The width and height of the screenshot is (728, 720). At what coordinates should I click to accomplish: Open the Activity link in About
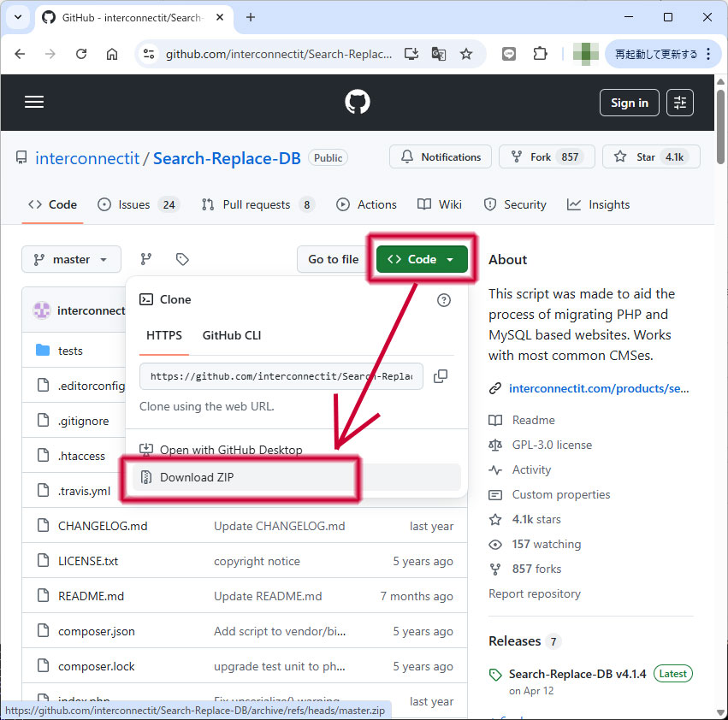[x=531, y=469]
